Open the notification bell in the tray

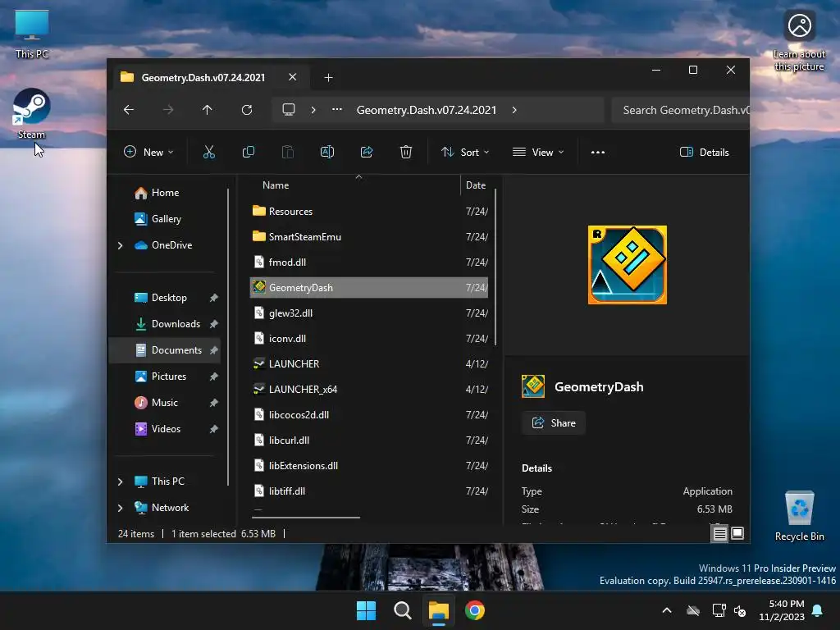[818, 610]
